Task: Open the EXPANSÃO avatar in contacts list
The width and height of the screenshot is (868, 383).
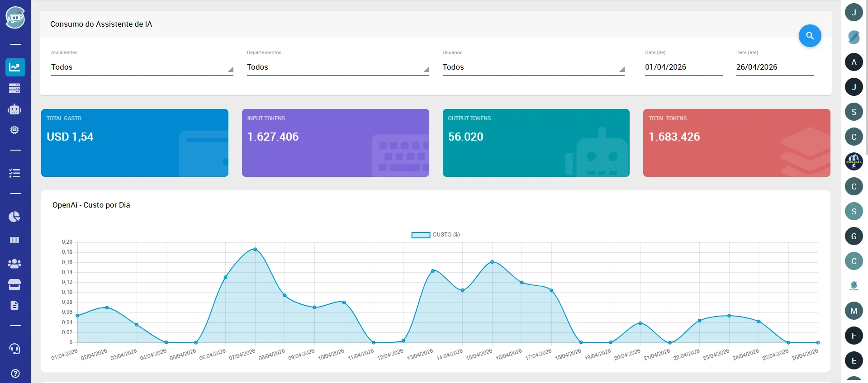Action: (854, 161)
